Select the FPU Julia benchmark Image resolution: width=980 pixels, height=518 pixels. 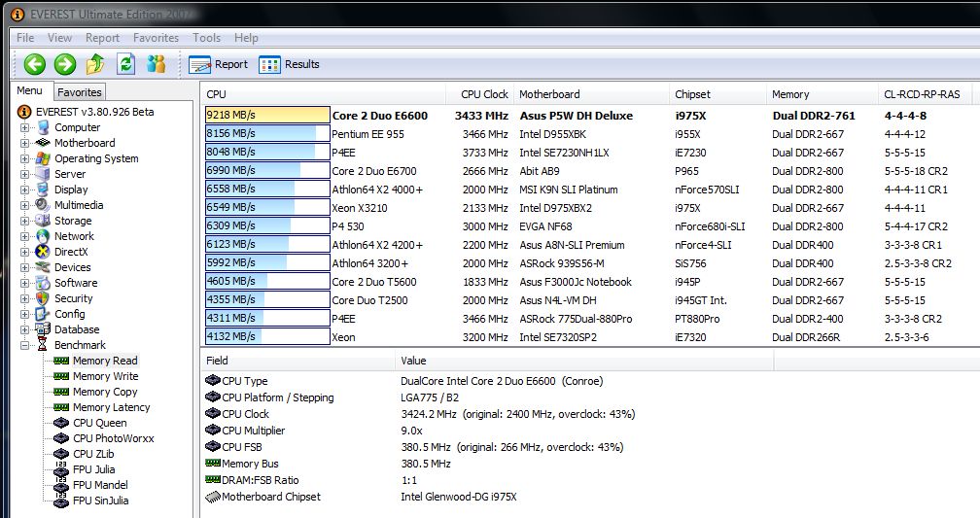point(93,469)
